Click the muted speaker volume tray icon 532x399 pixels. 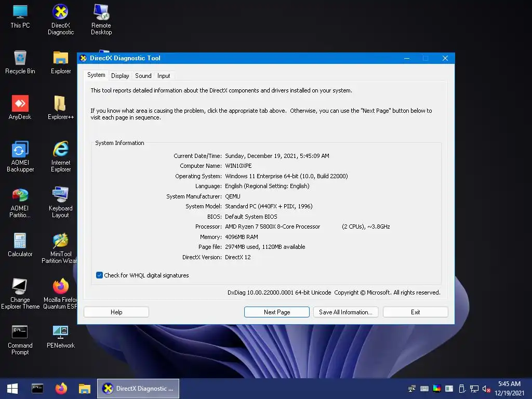(486, 389)
